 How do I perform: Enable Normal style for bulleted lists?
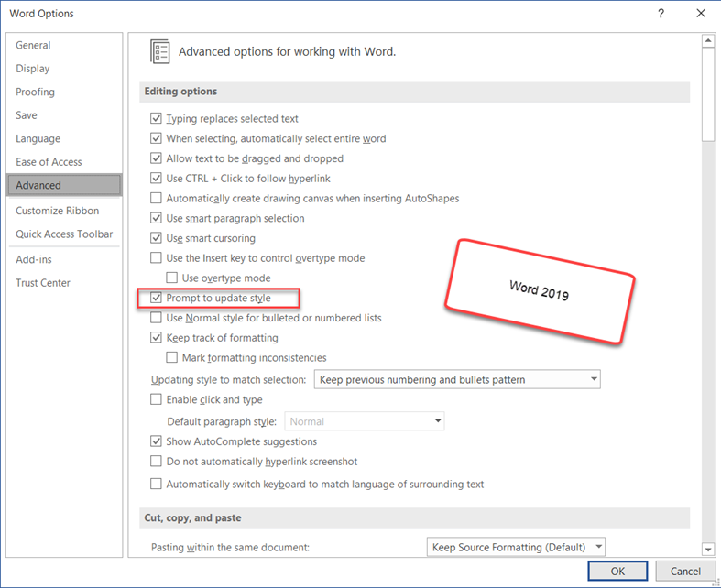click(x=157, y=318)
